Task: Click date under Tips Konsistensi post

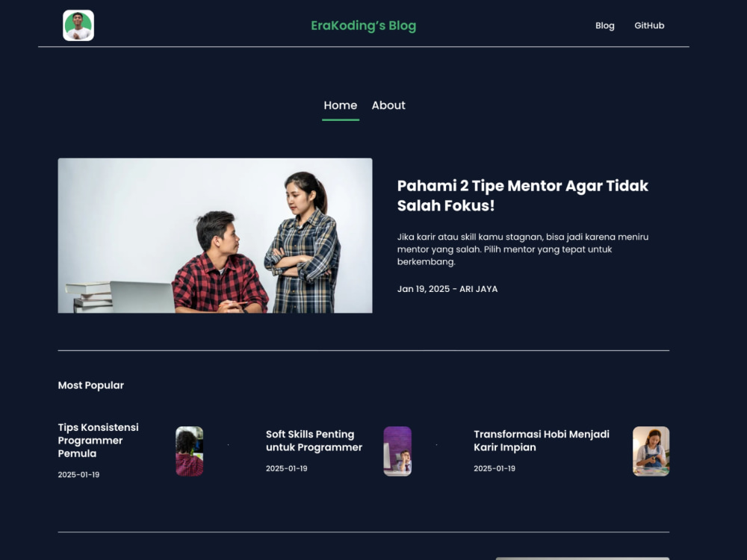Action: [x=78, y=475]
